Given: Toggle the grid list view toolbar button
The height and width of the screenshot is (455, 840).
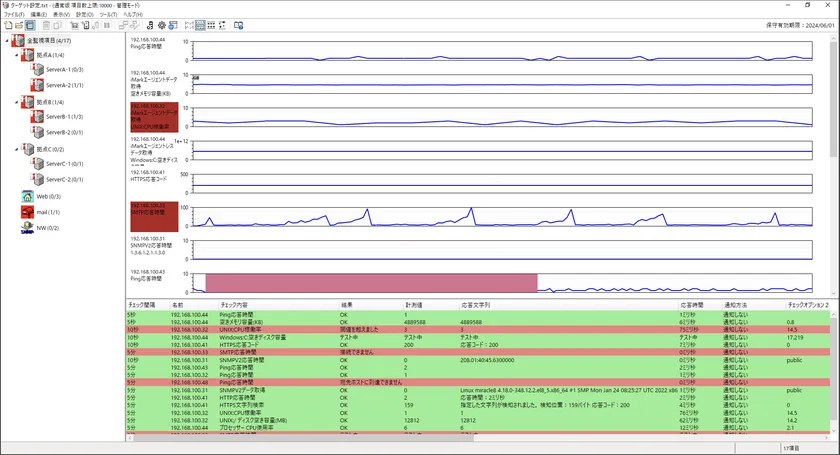Looking at the screenshot, I should 212,25.
